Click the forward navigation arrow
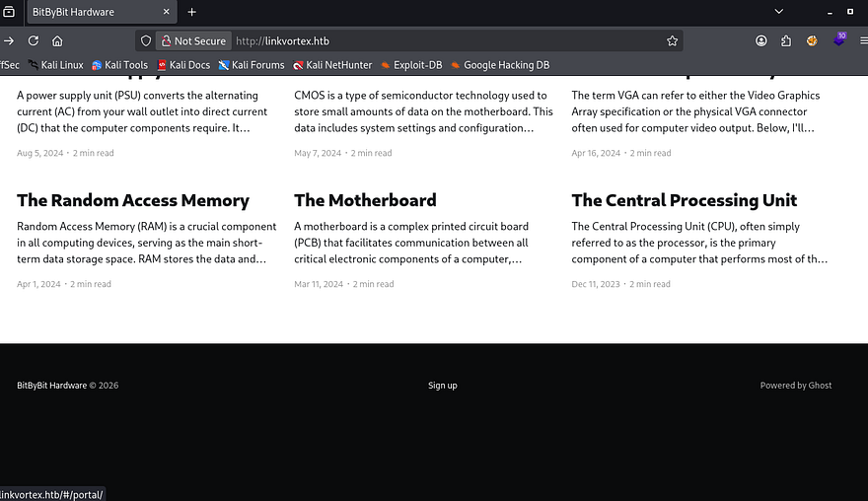 (10, 41)
